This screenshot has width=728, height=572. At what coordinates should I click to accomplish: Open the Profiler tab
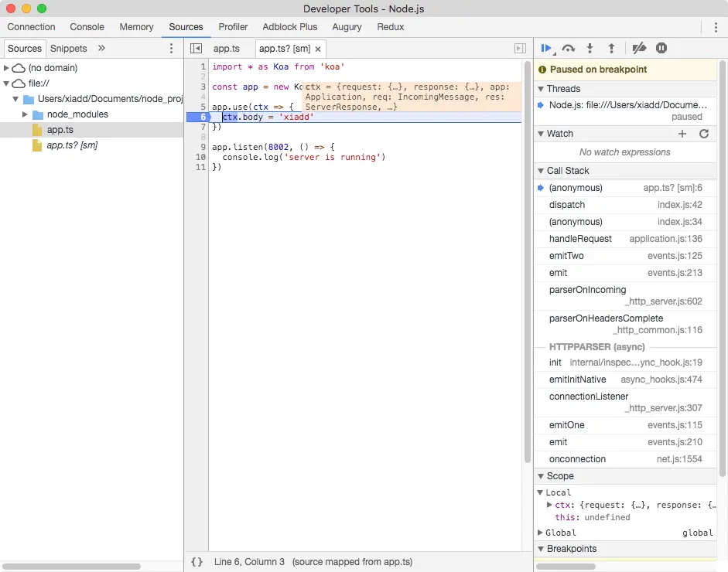point(233,27)
